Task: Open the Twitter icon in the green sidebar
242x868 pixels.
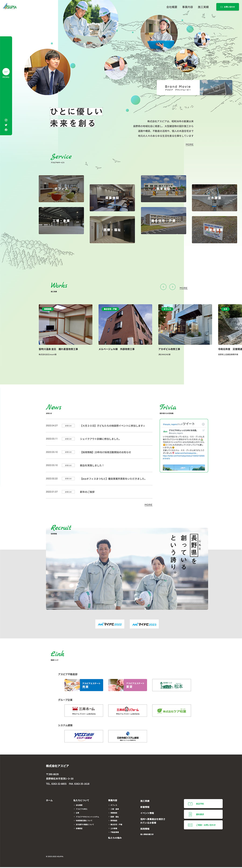Action: (x=6, y=125)
